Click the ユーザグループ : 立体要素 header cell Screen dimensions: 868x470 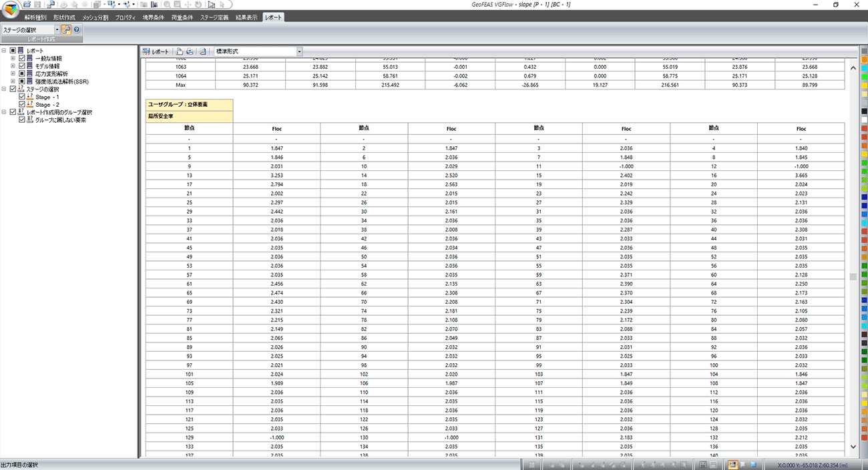tap(190, 104)
